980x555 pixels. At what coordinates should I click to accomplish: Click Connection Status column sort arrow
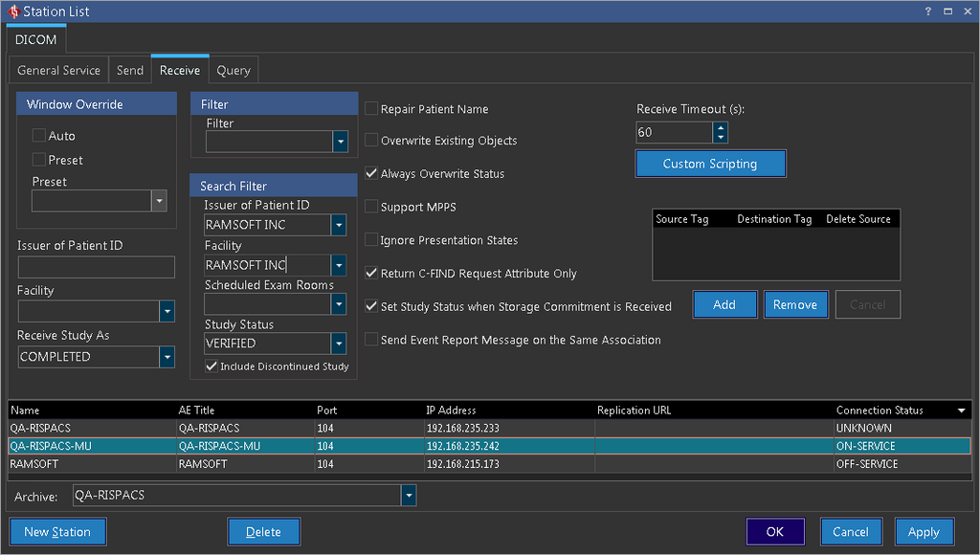click(961, 411)
